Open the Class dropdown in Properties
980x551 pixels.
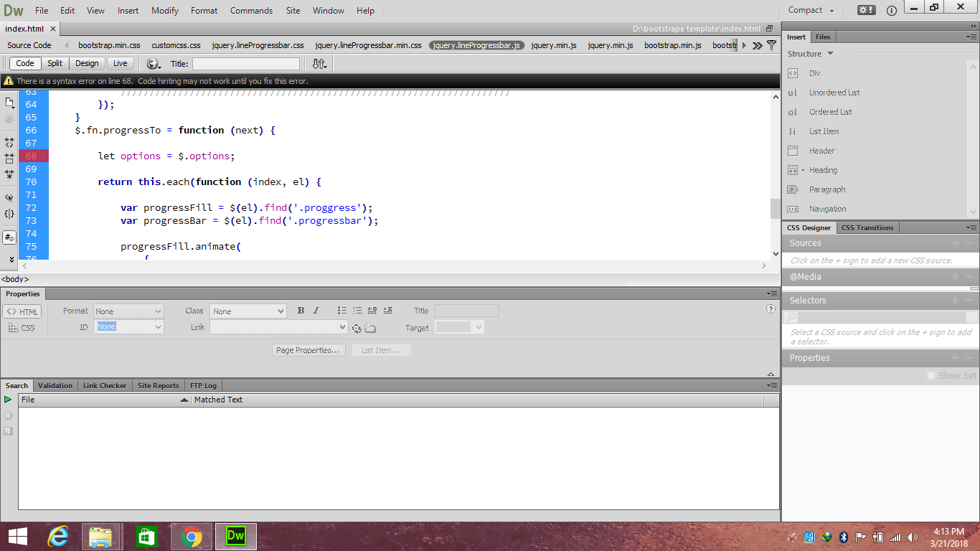(x=248, y=311)
